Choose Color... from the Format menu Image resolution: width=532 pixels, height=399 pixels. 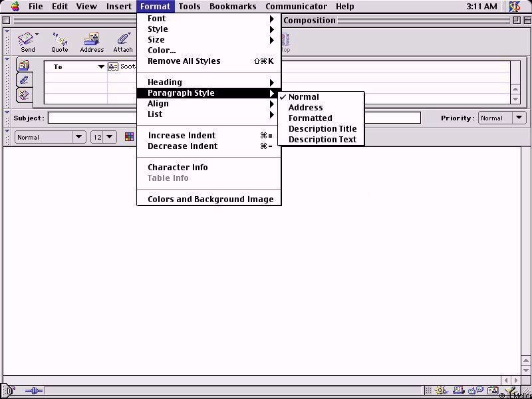point(209,51)
